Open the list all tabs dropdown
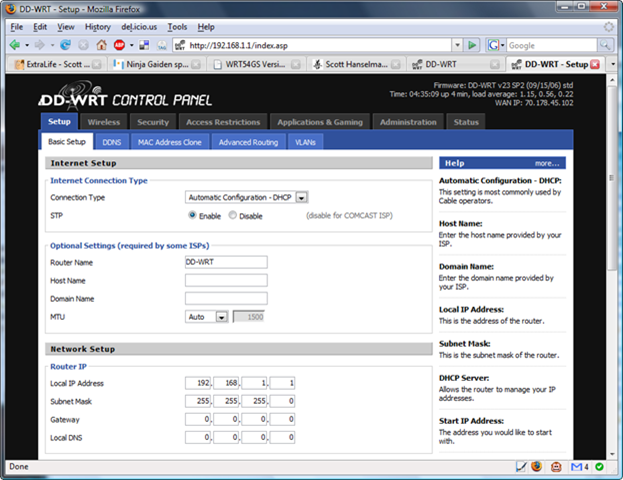The width and height of the screenshot is (623, 480). 613,64
